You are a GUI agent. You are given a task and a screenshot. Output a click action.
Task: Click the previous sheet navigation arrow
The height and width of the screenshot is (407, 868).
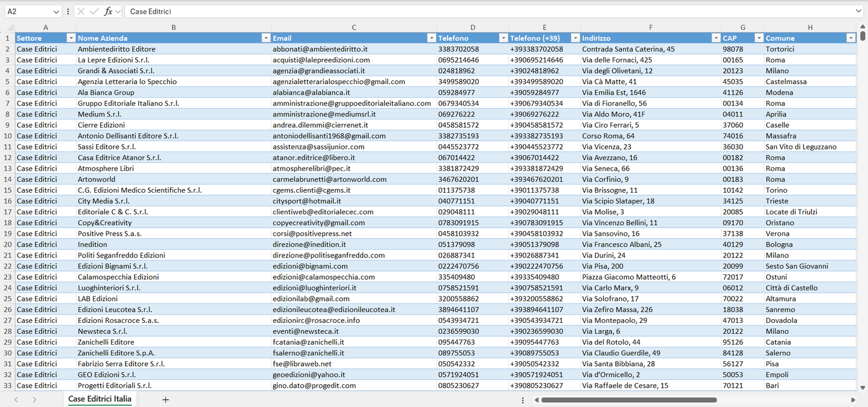16,400
